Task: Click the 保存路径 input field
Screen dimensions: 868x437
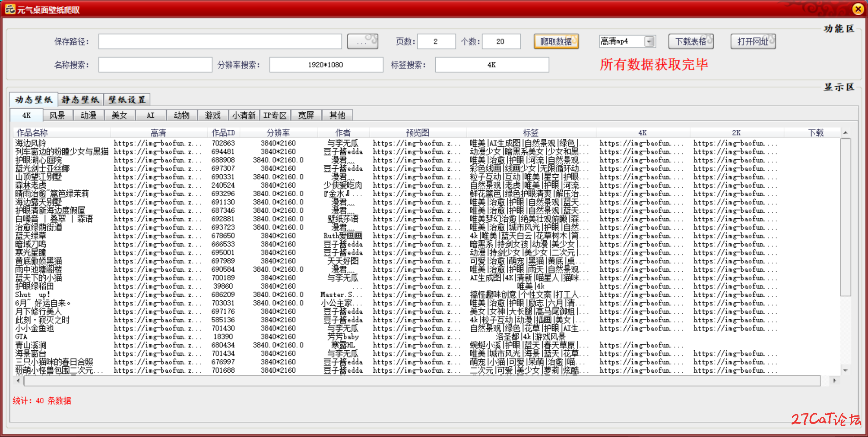Action: (220, 41)
